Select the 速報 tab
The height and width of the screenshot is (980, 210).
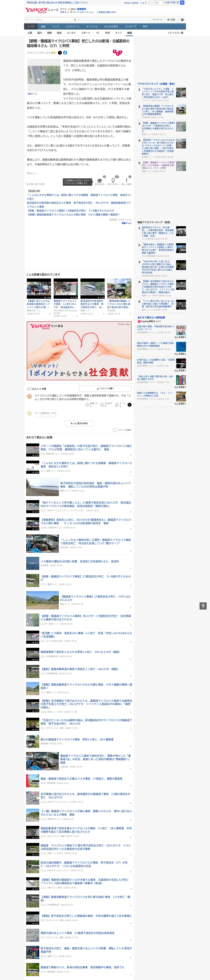(43, 27)
